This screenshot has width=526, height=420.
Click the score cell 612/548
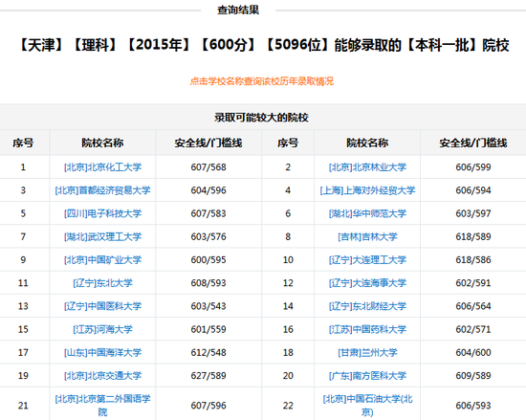pos(208,352)
